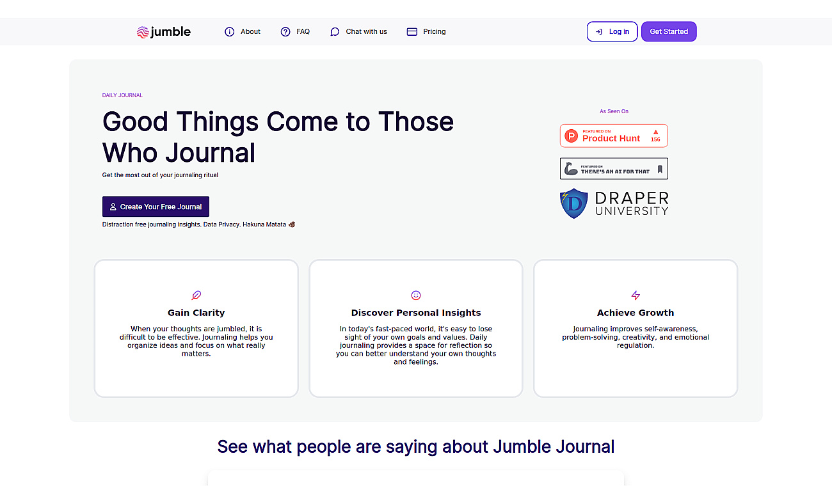
Task: Click the 156 upvote count
Action: (655, 139)
